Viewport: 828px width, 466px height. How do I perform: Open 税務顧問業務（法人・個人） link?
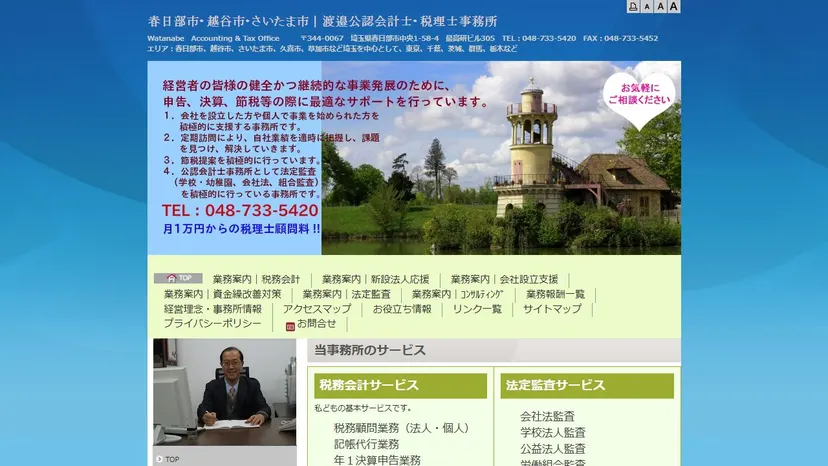[x=401, y=428]
